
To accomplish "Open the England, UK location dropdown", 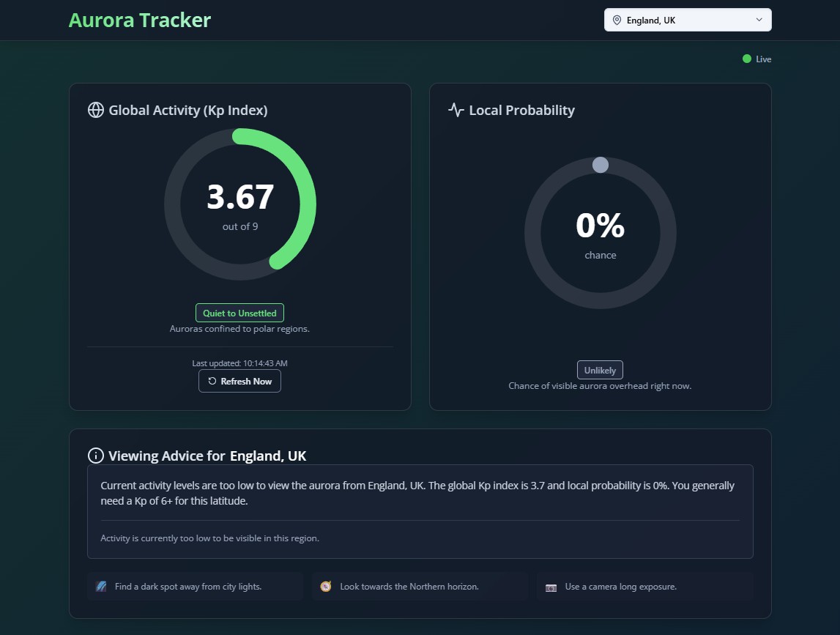I will [687, 20].
